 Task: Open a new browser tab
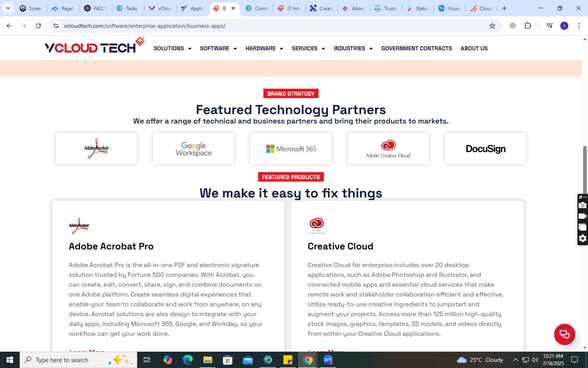tap(504, 8)
